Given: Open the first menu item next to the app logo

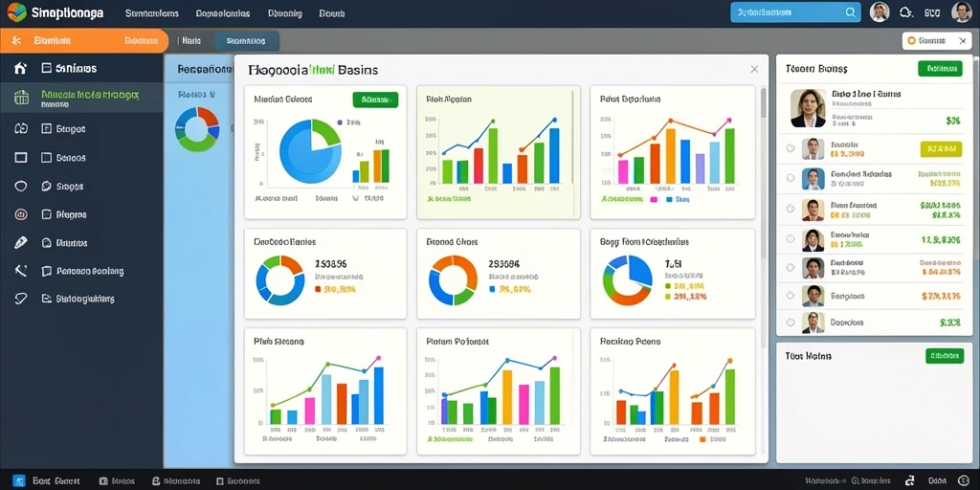Looking at the screenshot, I should click(152, 13).
